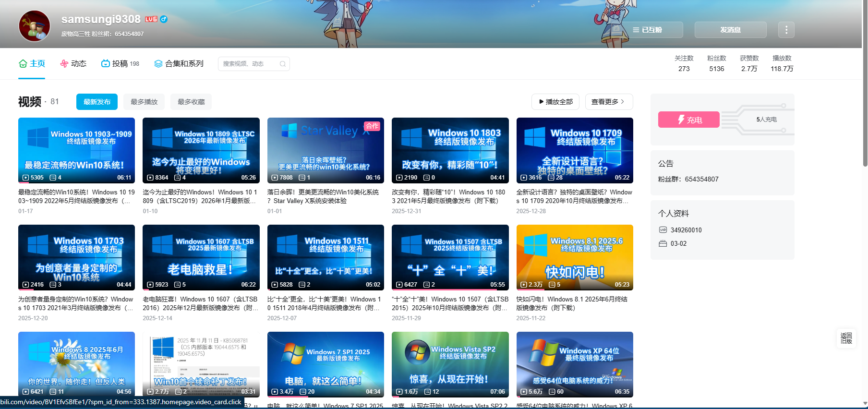Click title 为创意者量身定制的Win10系统 link
This screenshot has width=868, height=409.
point(76,303)
